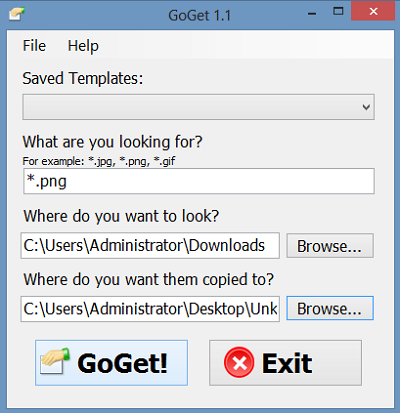Browse for the folder to look in

pyautogui.click(x=330, y=246)
